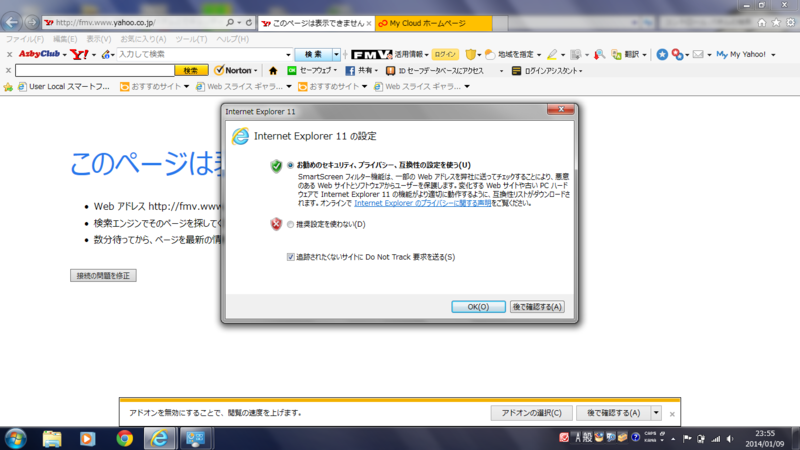Image resolution: width=800 pixels, height=450 pixels.
Task: Click the shield icon in Yahoo toolbar
Action: (470, 54)
